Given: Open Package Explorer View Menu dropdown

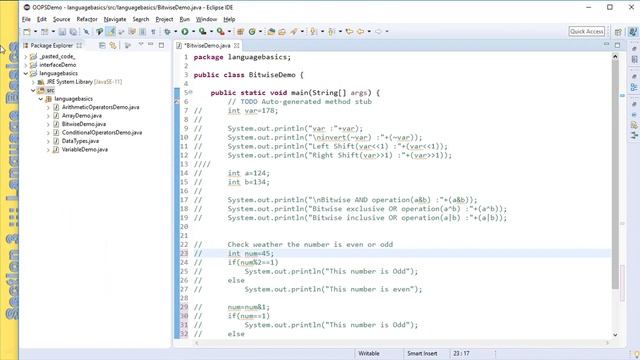Looking at the screenshot, I should tap(141, 44).
